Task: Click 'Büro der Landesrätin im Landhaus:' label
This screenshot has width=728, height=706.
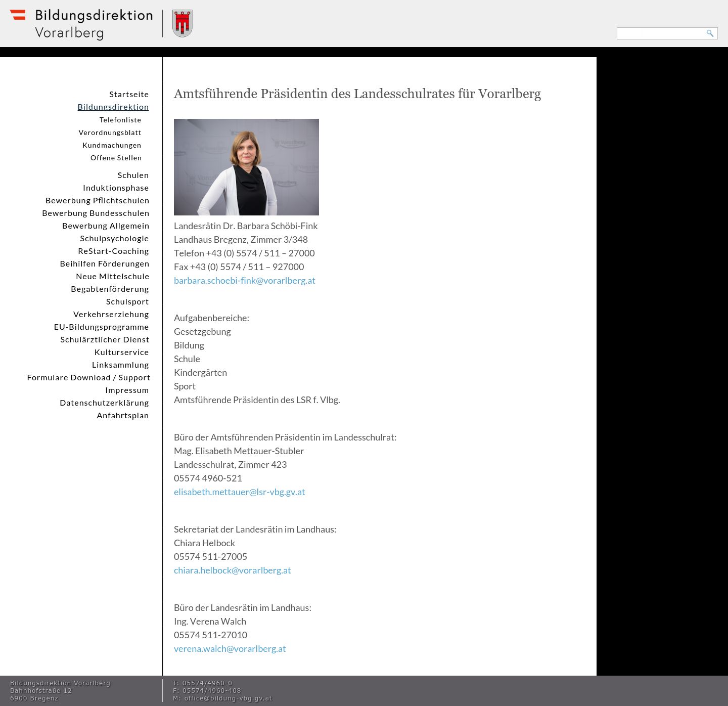Action: [243, 607]
